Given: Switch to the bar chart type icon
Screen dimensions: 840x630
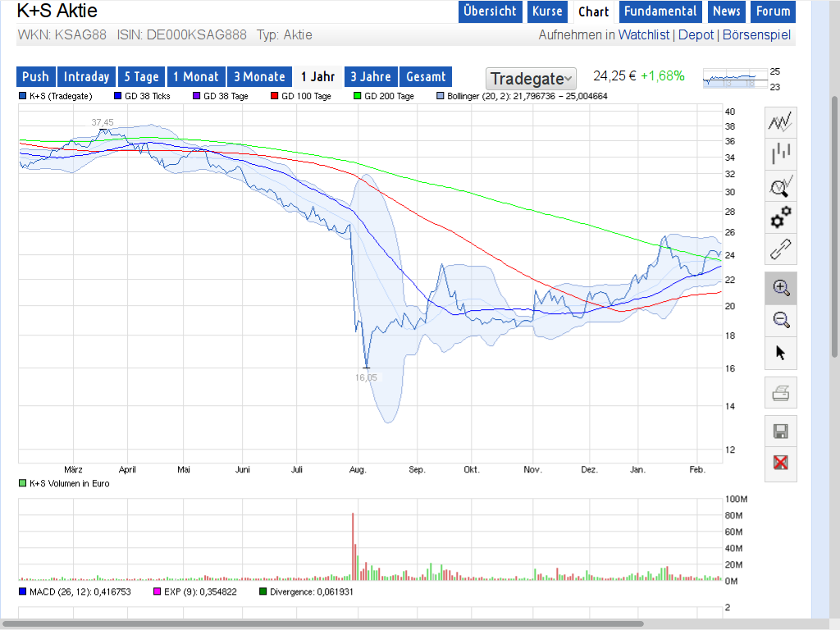Looking at the screenshot, I should [780, 153].
